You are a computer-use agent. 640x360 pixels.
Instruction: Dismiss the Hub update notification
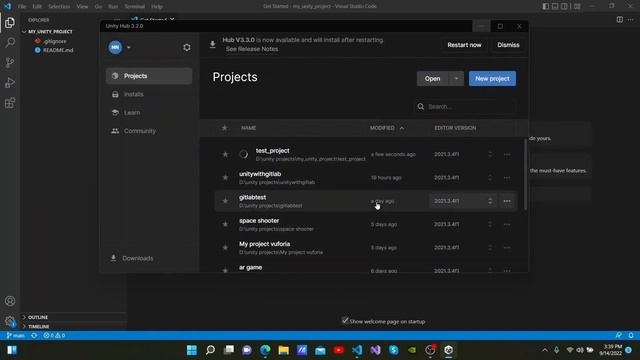click(508, 45)
